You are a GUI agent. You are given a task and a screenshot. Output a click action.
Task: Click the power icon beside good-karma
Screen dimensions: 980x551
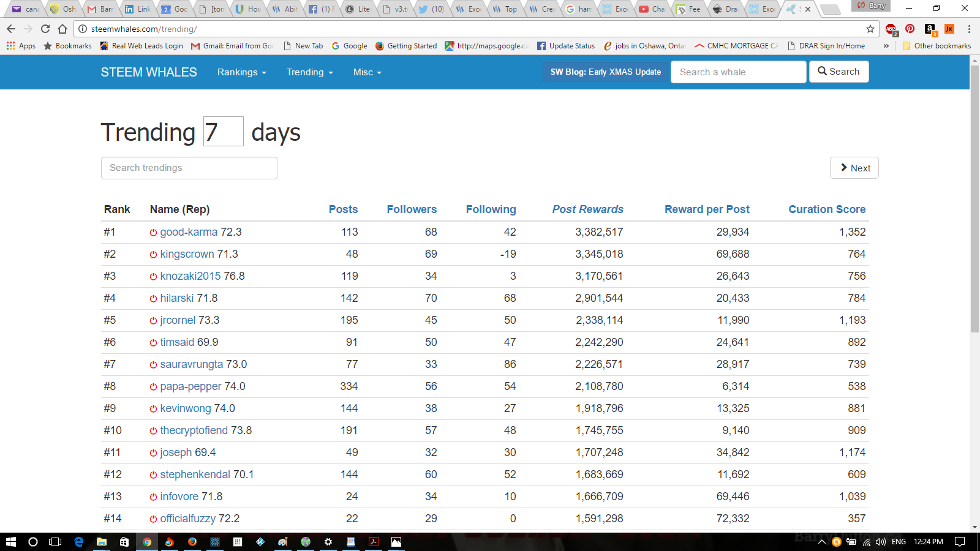point(153,233)
